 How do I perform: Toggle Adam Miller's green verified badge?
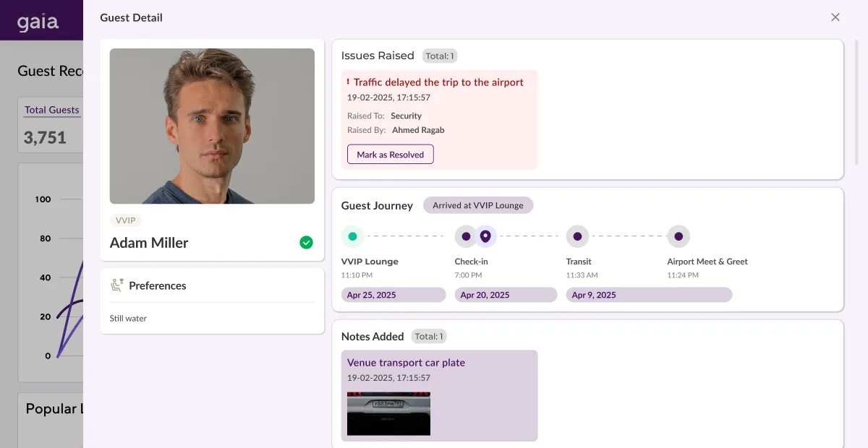pos(306,242)
